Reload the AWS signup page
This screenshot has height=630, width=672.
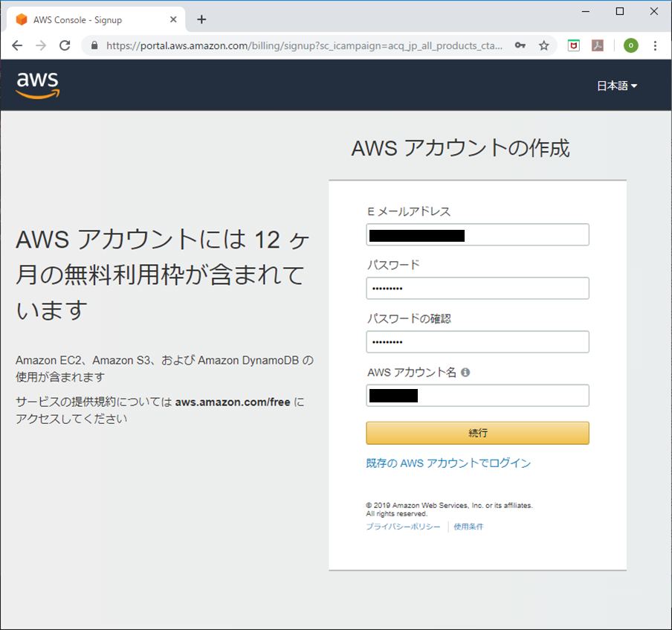(65, 45)
